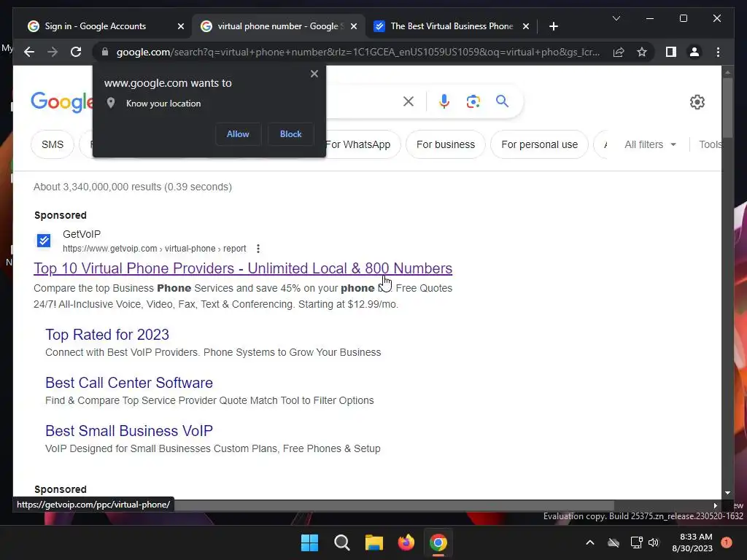This screenshot has width=747, height=560.
Task: Open the Top Rated for 2023 link
Action: 107,335
